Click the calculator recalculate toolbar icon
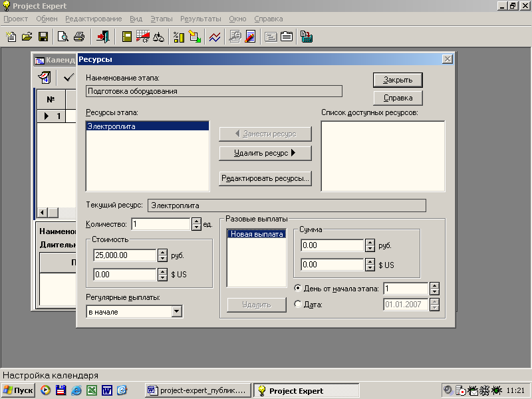The height and width of the screenshot is (399, 532). [x=307, y=37]
